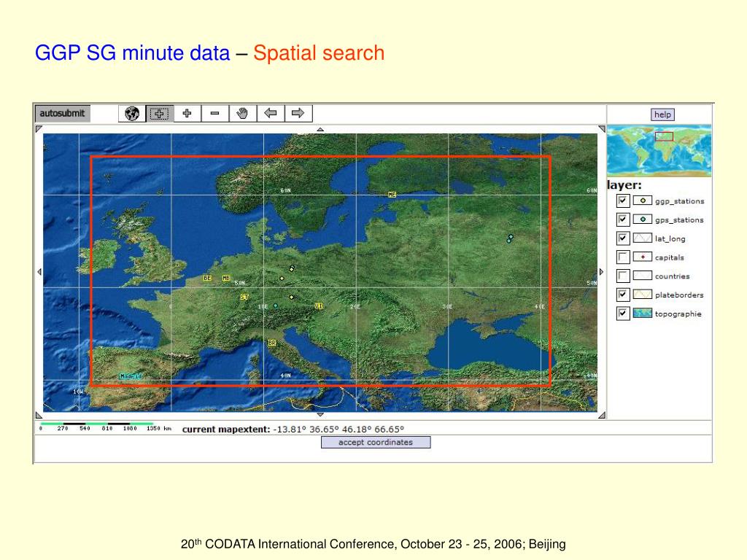
Task: Open the help button
Action: pyautogui.click(x=662, y=114)
